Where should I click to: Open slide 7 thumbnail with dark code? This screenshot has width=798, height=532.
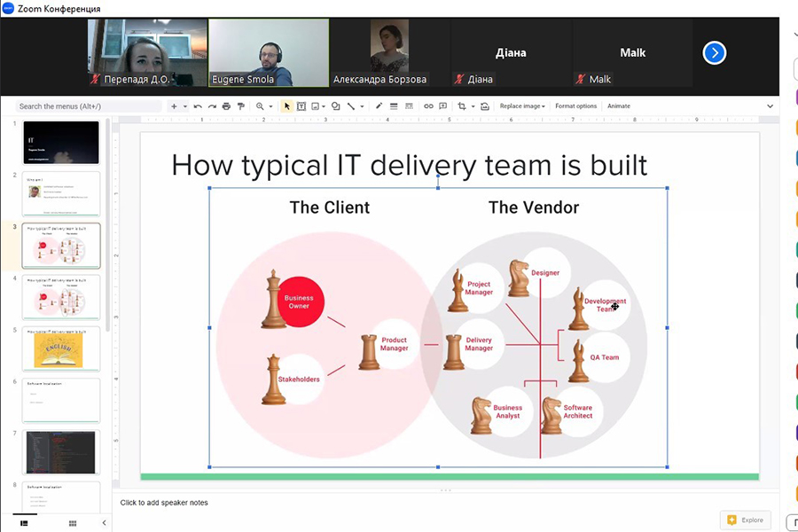click(x=61, y=452)
